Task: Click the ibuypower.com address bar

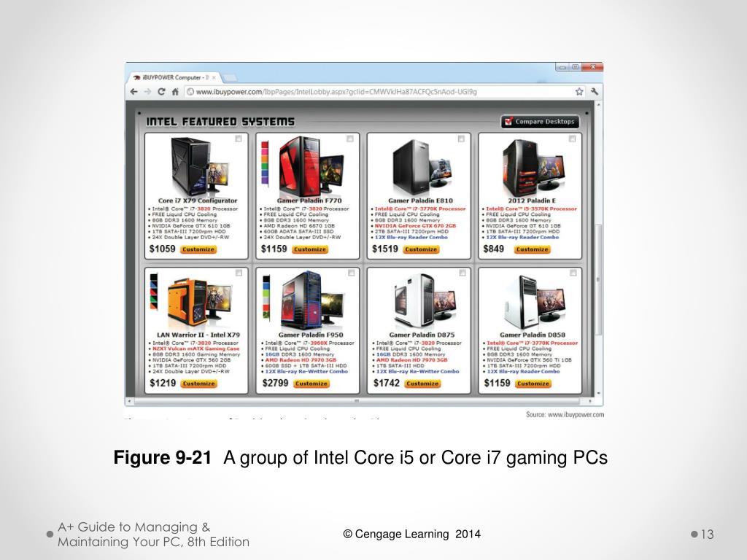Action: click(379, 91)
